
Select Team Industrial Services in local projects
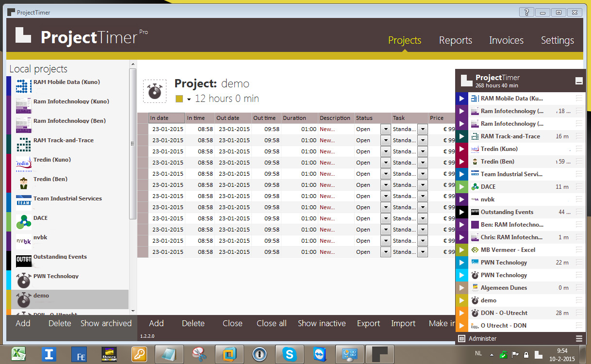click(67, 202)
